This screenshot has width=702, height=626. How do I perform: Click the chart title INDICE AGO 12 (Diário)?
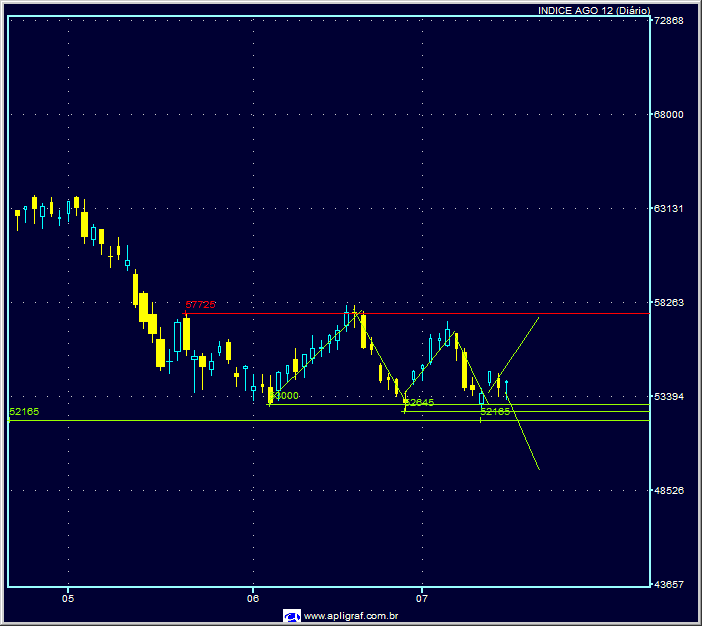(x=594, y=10)
